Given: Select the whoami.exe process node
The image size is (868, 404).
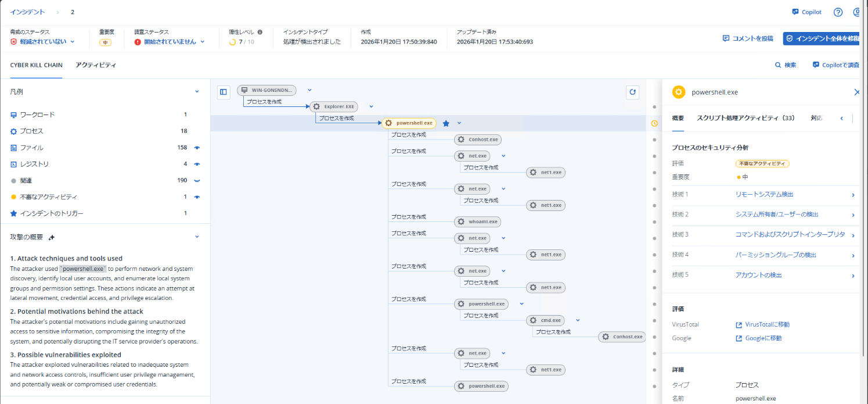Looking at the screenshot, I should click(x=478, y=221).
